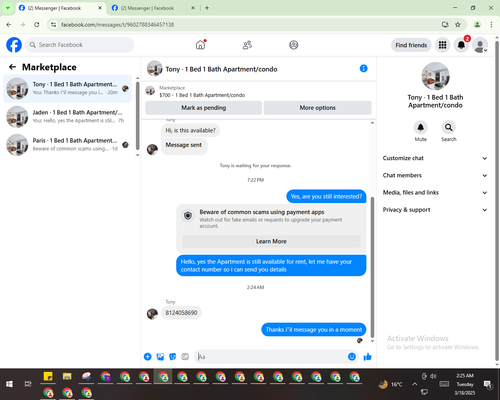The width and height of the screenshot is (500, 400).
Task: Switch to the second Messenger tab
Action: click(x=153, y=8)
